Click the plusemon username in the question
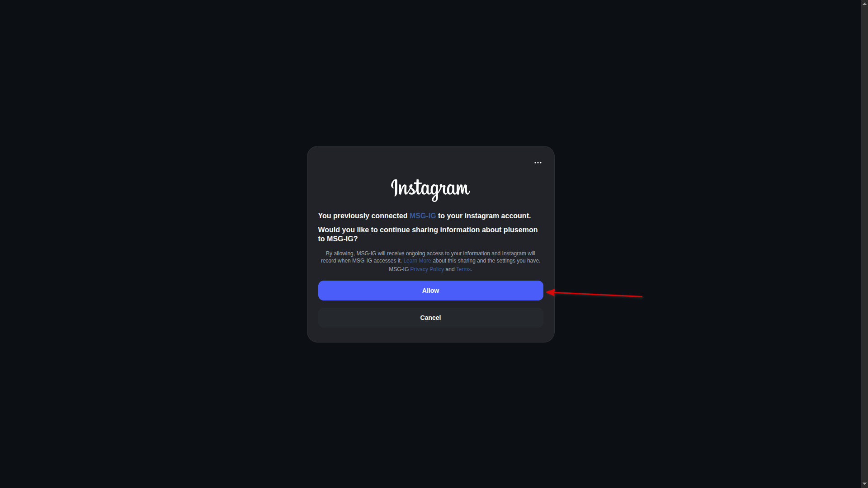 click(520, 230)
